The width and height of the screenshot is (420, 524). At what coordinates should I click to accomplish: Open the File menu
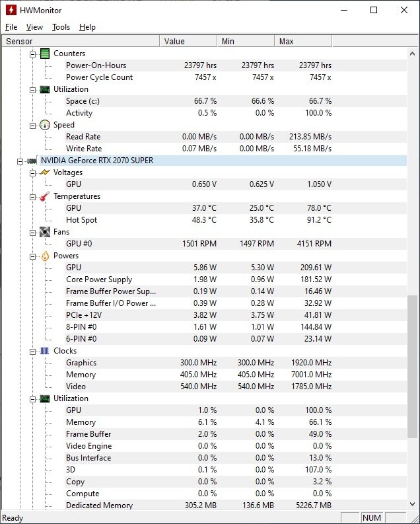tap(11, 27)
